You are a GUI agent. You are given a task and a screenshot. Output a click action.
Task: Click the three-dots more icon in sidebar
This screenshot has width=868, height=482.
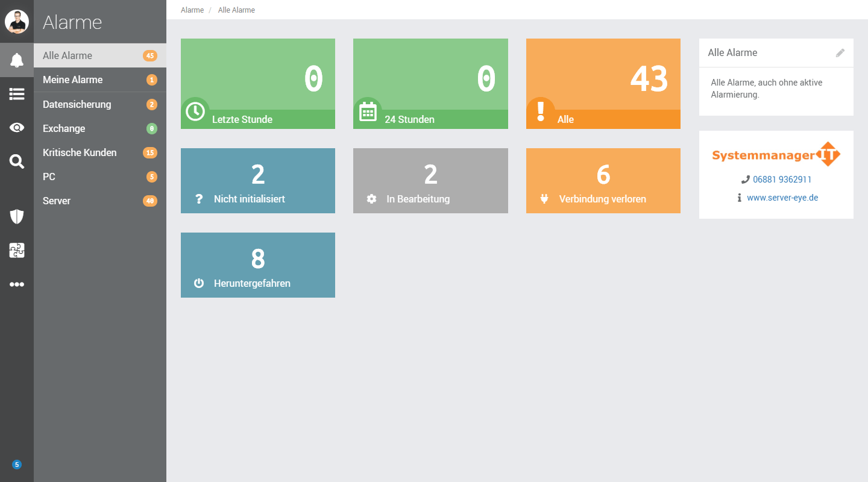click(x=17, y=284)
